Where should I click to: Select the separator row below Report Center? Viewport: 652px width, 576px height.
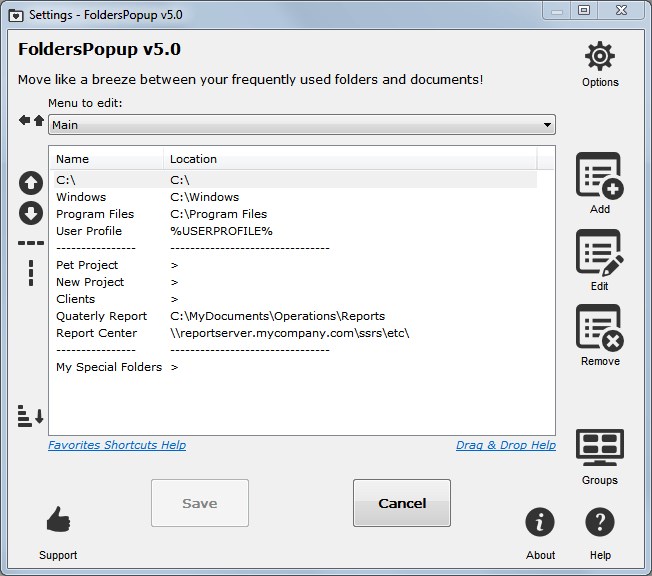click(295, 350)
